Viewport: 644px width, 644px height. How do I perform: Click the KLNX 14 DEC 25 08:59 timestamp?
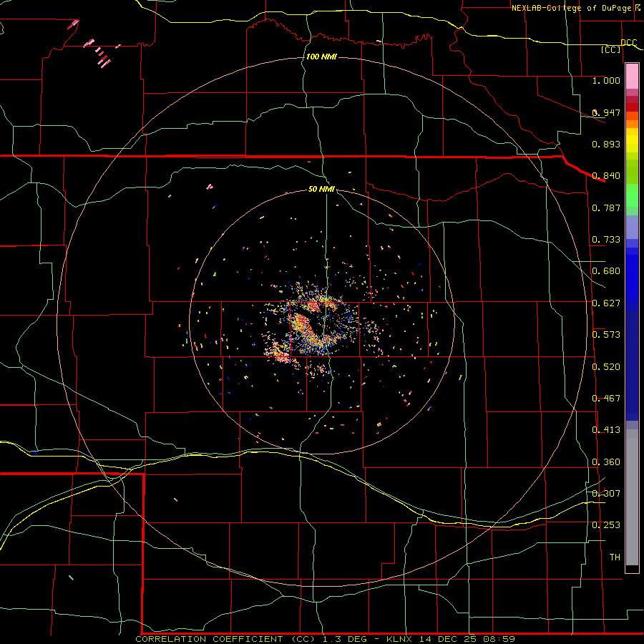click(x=451, y=639)
